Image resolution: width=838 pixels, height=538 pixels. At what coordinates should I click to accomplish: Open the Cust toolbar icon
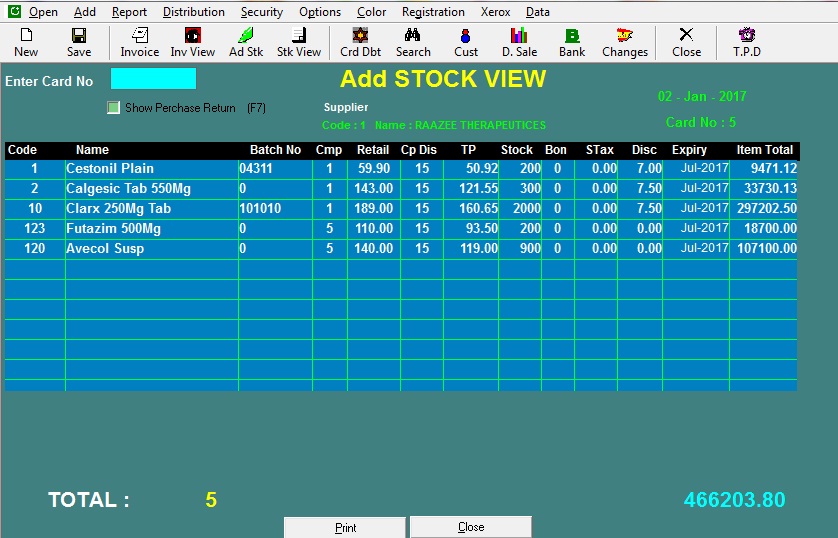tap(465, 35)
